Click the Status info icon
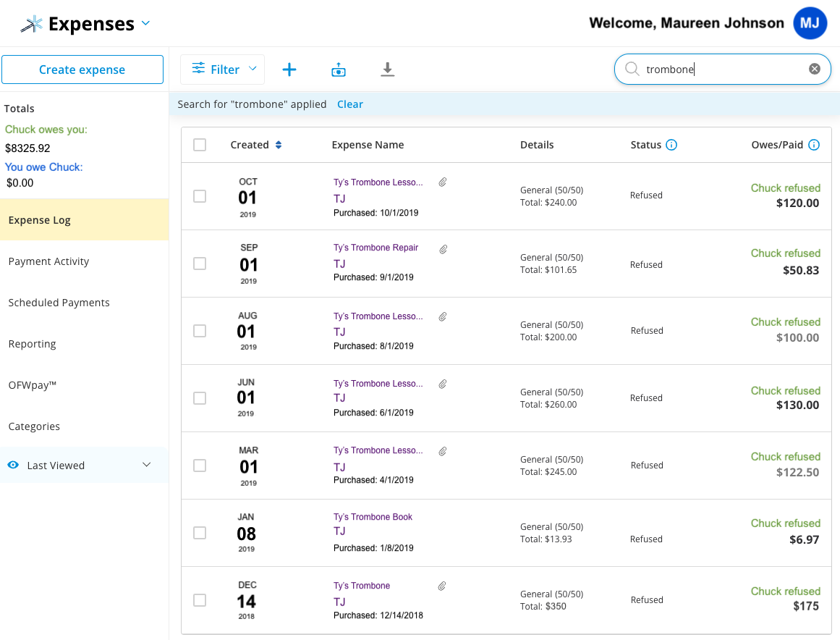The width and height of the screenshot is (840, 640). [671, 145]
